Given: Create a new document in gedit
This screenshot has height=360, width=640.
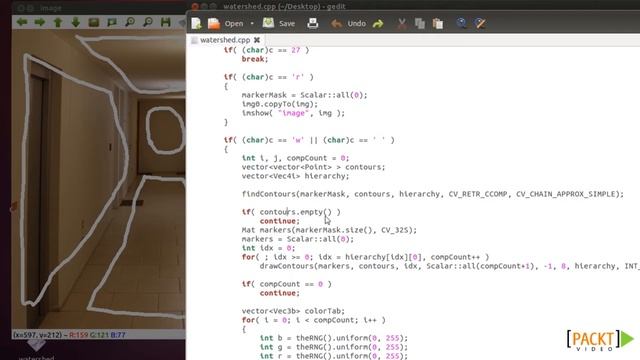Looking at the screenshot, I should click(x=196, y=24).
